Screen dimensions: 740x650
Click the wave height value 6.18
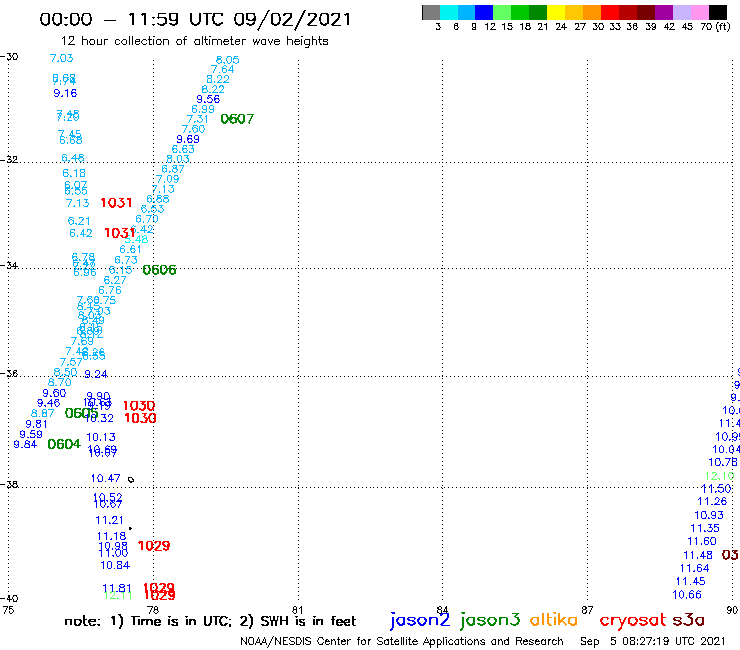coord(74,173)
